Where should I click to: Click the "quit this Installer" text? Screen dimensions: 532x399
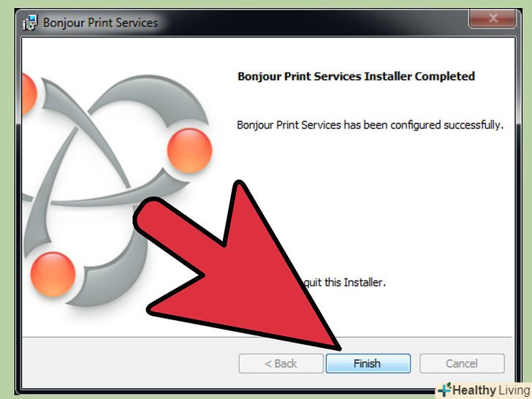(x=345, y=282)
